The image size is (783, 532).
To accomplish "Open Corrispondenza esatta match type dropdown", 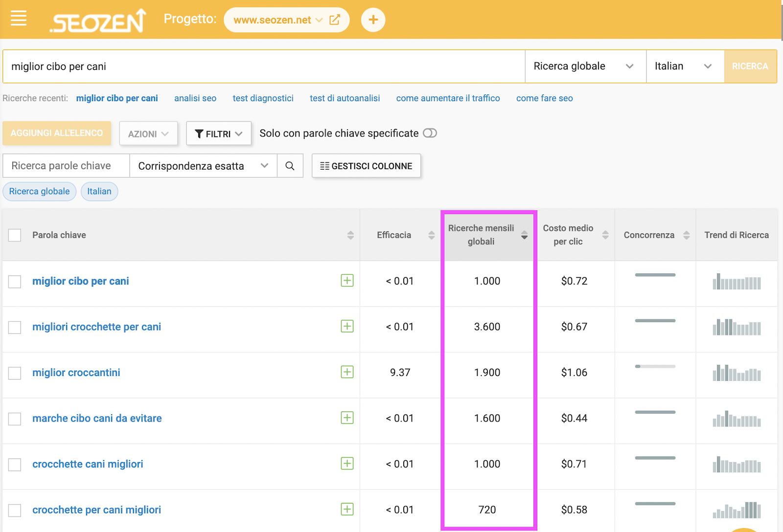I will point(203,166).
